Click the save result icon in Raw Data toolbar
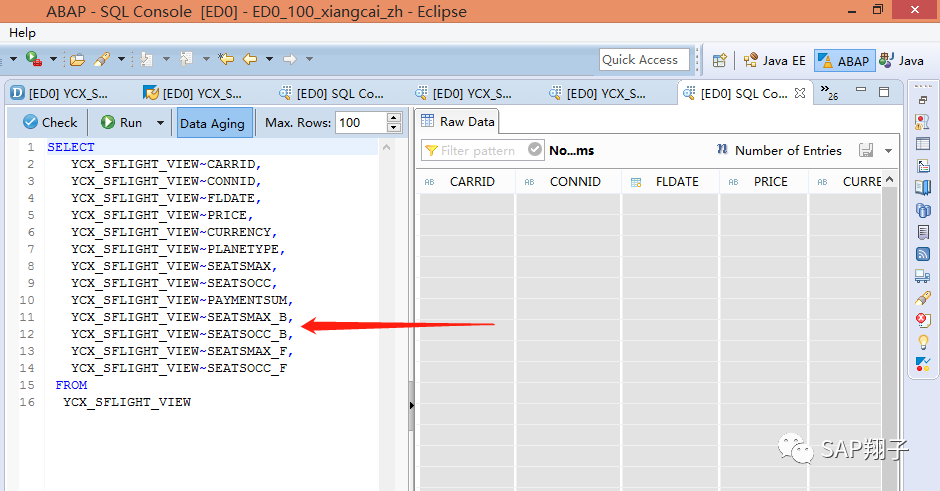940x491 pixels. [x=866, y=150]
